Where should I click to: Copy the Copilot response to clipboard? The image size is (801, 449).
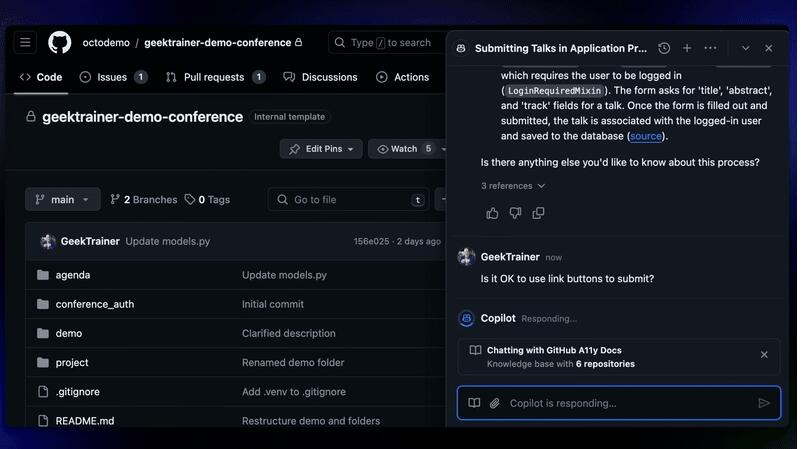click(538, 213)
